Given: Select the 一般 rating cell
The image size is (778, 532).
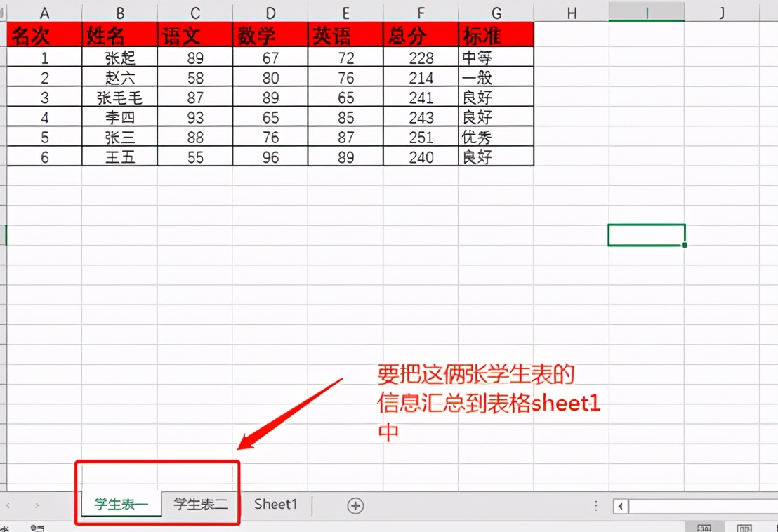Looking at the screenshot, I should [x=496, y=77].
